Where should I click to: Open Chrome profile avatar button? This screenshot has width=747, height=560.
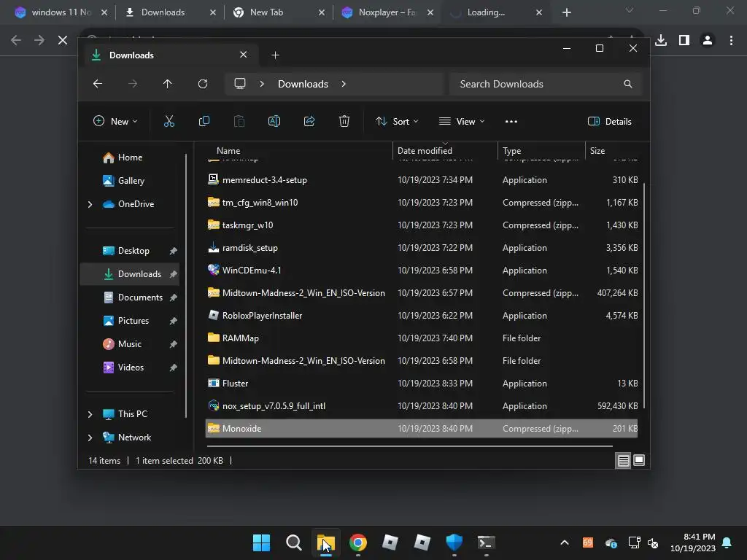pos(708,41)
